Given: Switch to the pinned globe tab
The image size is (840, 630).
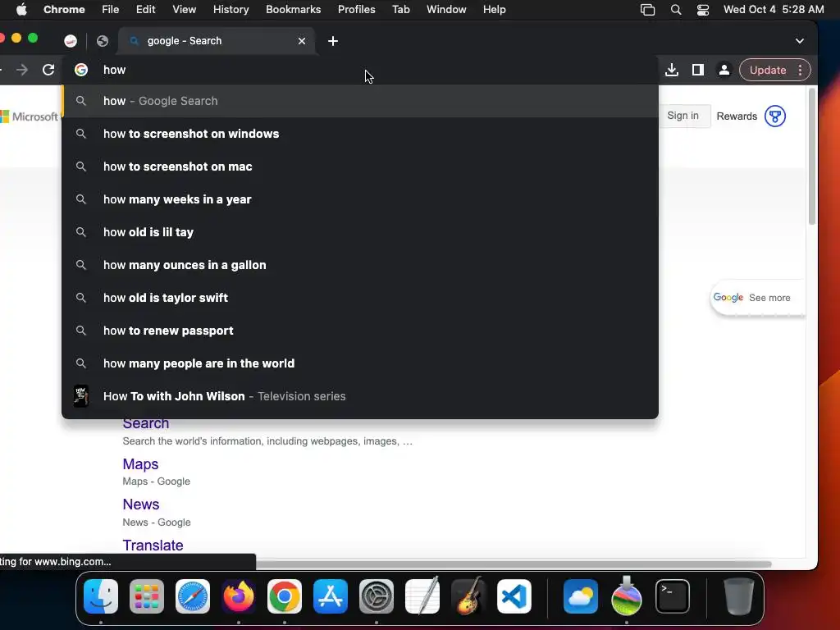Looking at the screenshot, I should point(103,41).
